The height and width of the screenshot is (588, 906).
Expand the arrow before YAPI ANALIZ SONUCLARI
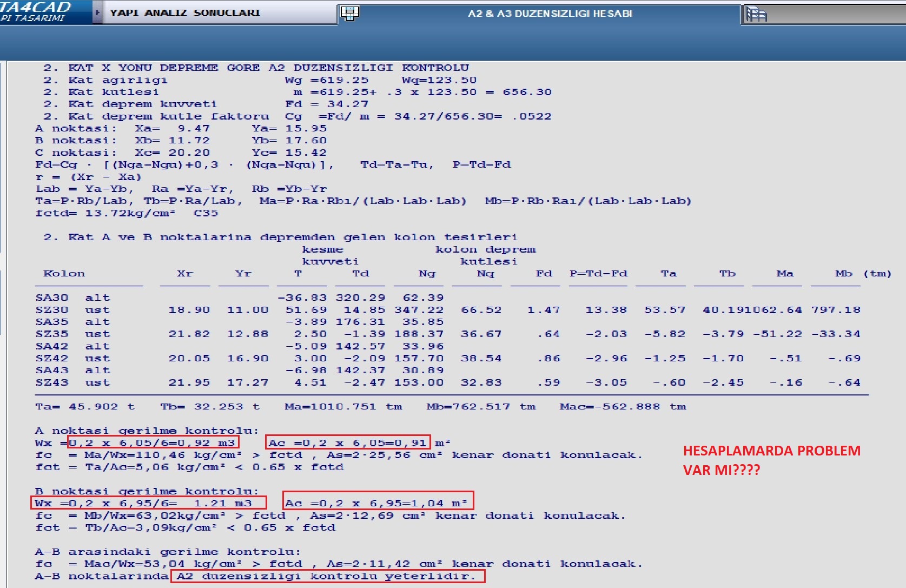97,12
